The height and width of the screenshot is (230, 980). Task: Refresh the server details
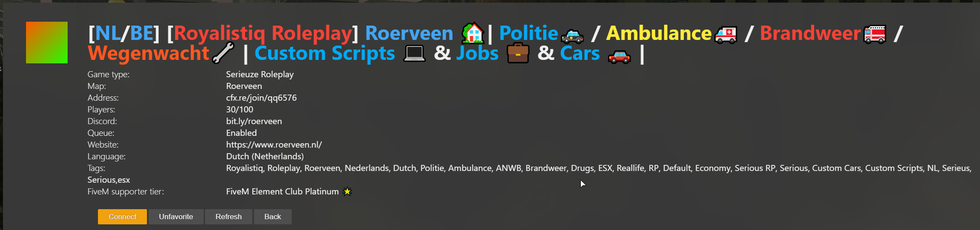[x=228, y=217]
